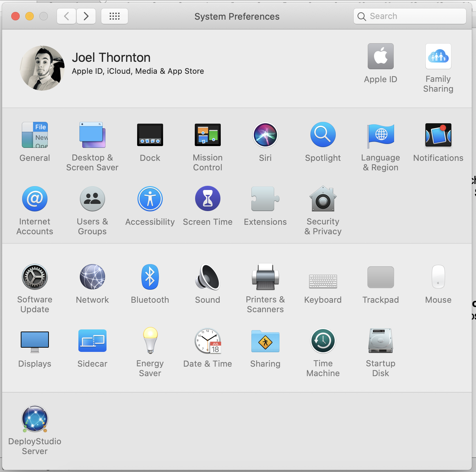
Task: Click the forward navigation arrow
Action: [86, 16]
